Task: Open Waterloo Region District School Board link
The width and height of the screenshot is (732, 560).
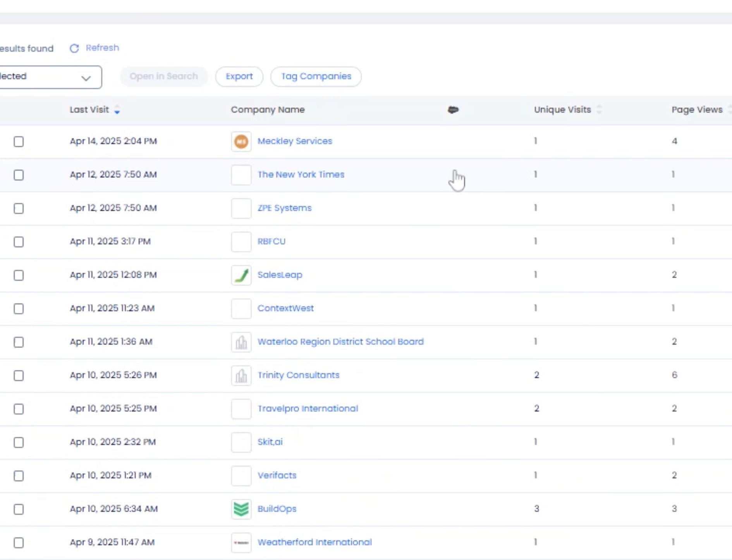Action: [x=340, y=342]
